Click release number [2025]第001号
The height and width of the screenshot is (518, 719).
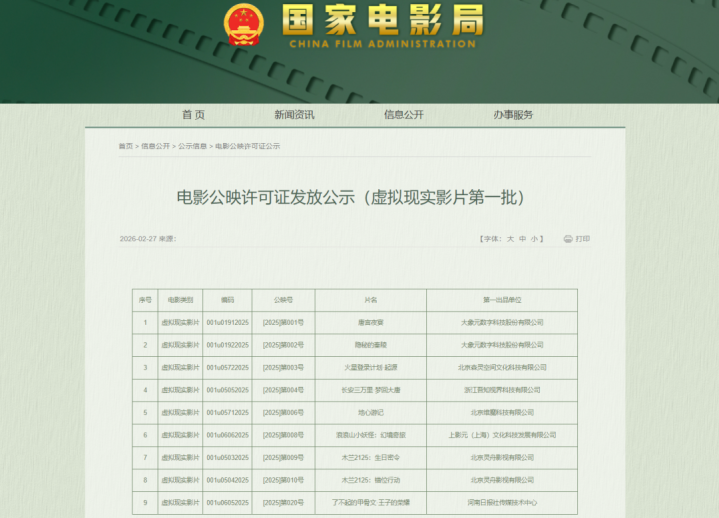pyautogui.click(x=283, y=323)
